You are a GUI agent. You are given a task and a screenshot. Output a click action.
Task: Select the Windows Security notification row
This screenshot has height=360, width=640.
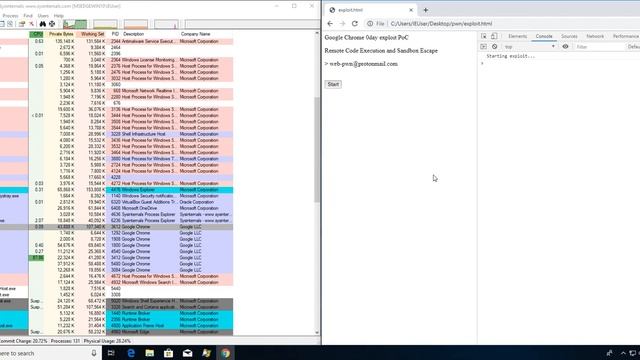point(116,196)
